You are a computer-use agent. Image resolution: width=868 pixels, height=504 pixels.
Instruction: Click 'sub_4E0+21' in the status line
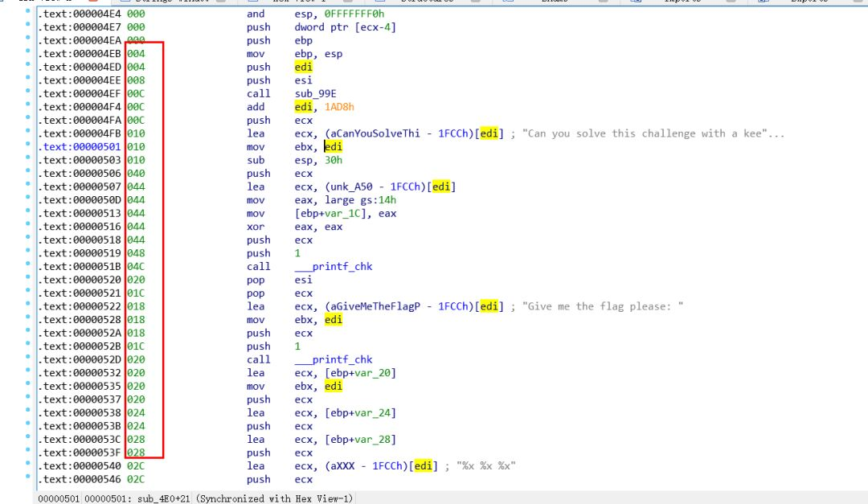[x=163, y=498]
